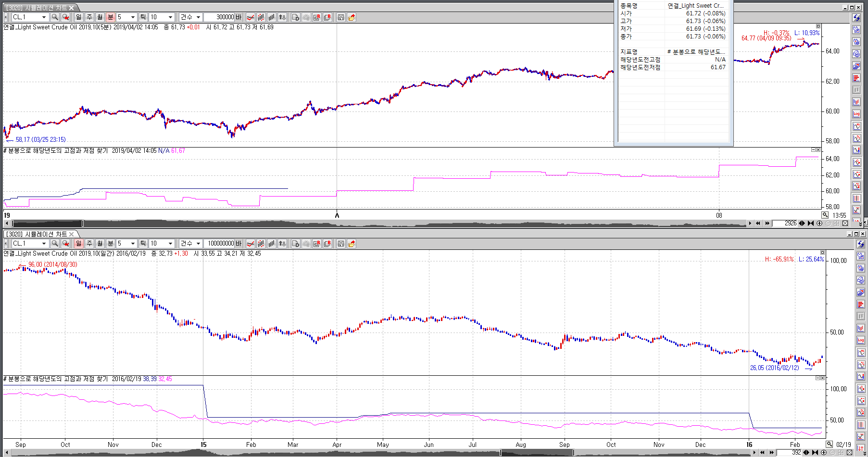Click the magnifier search icon in top toolbar
868x457 pixels.
55,17
